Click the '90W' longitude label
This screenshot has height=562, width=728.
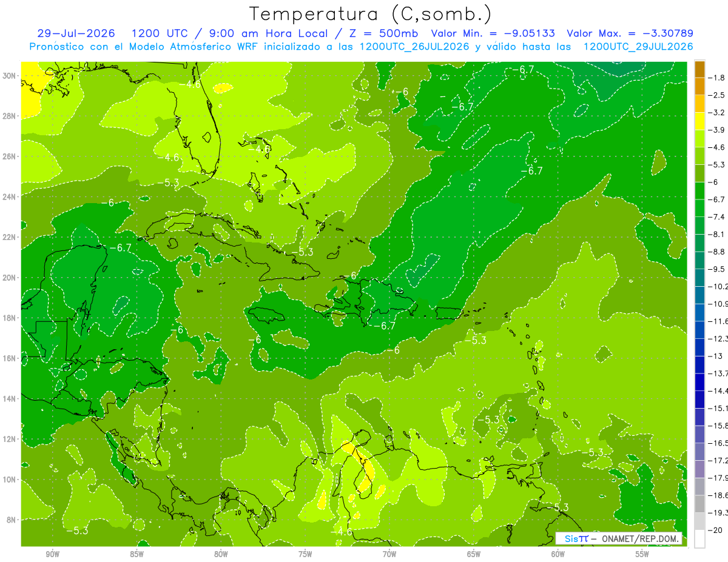52,554
